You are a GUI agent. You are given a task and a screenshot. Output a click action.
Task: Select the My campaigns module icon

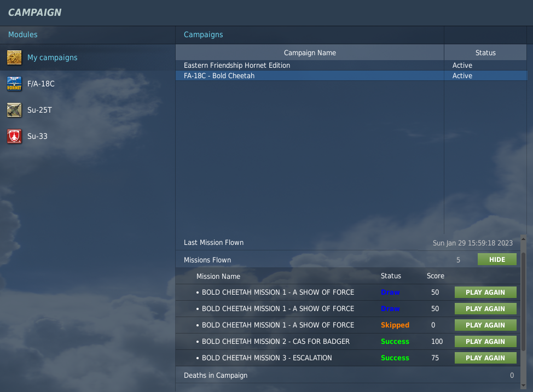tap(14, 57)
